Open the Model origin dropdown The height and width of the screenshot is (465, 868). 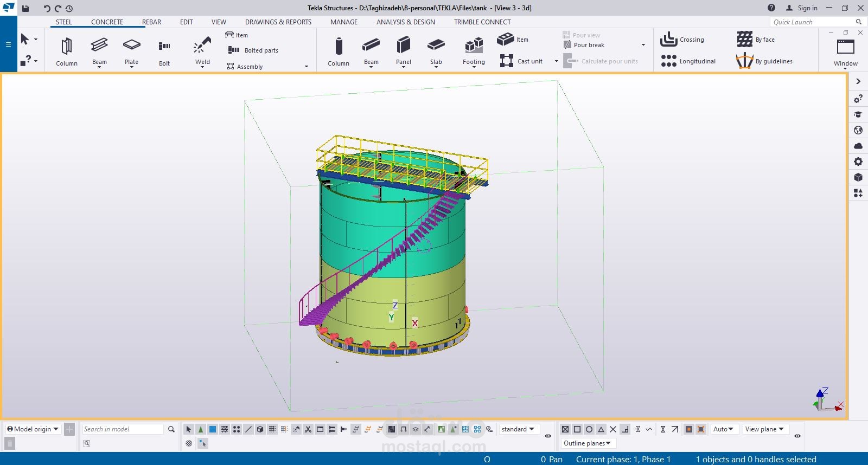pyautogui.click(x=33, y=429)
